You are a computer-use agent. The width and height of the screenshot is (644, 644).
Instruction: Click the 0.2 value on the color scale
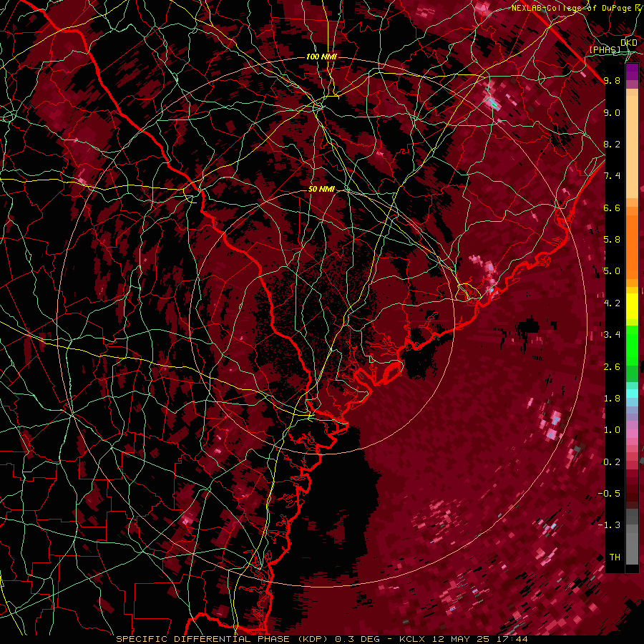pos(612,462)
